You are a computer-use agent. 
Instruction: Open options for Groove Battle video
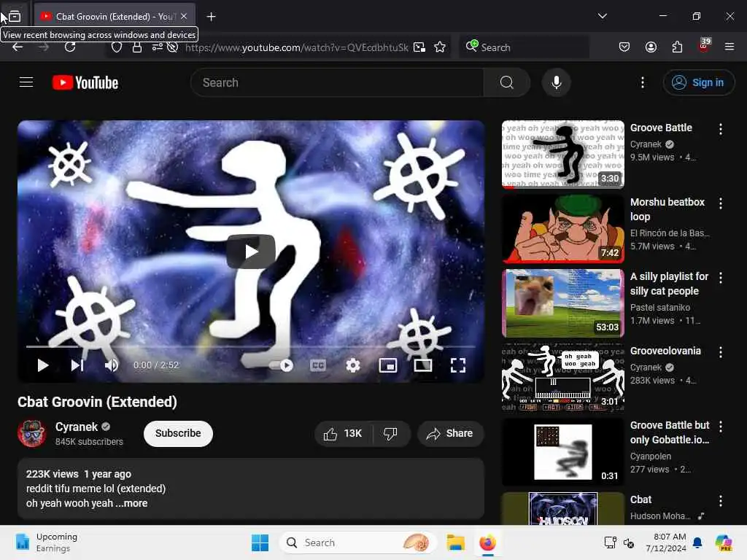click(720, 128)
